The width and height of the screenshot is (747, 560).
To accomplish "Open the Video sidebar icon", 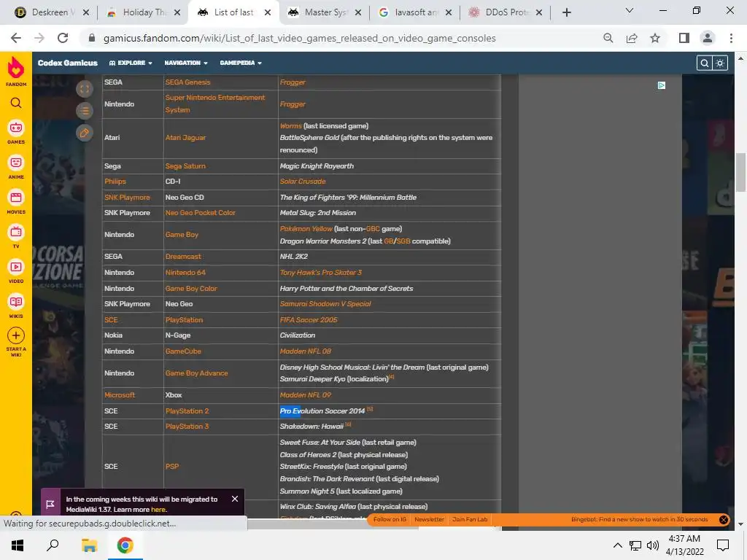I will click(x=16, y=267).
